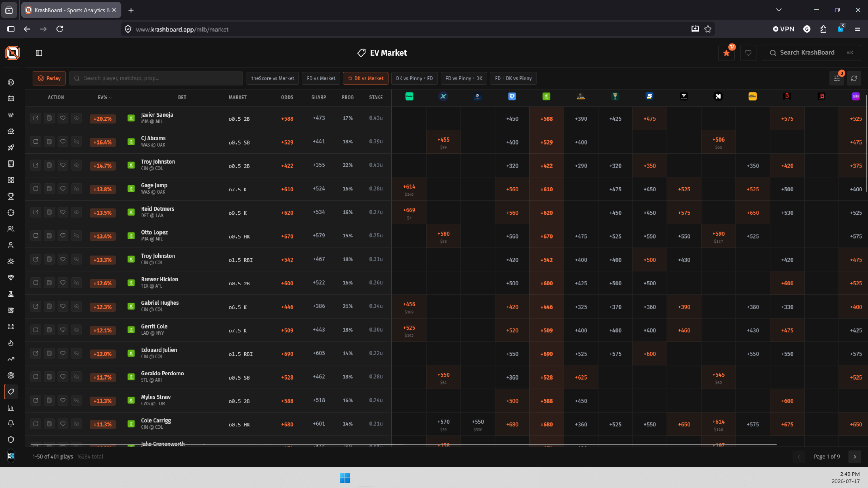This screenshot has width=868, height=488.
Task: Hide the Otto Lopez row with eye-off icon
Action: tap(76, 236)
